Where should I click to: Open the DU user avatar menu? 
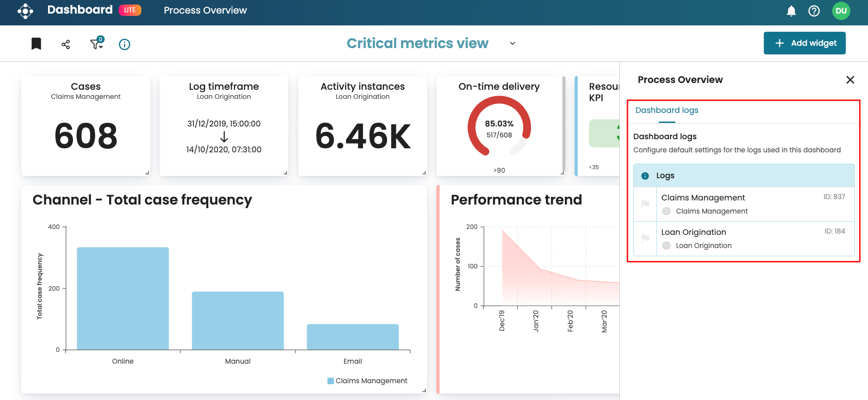841,11
